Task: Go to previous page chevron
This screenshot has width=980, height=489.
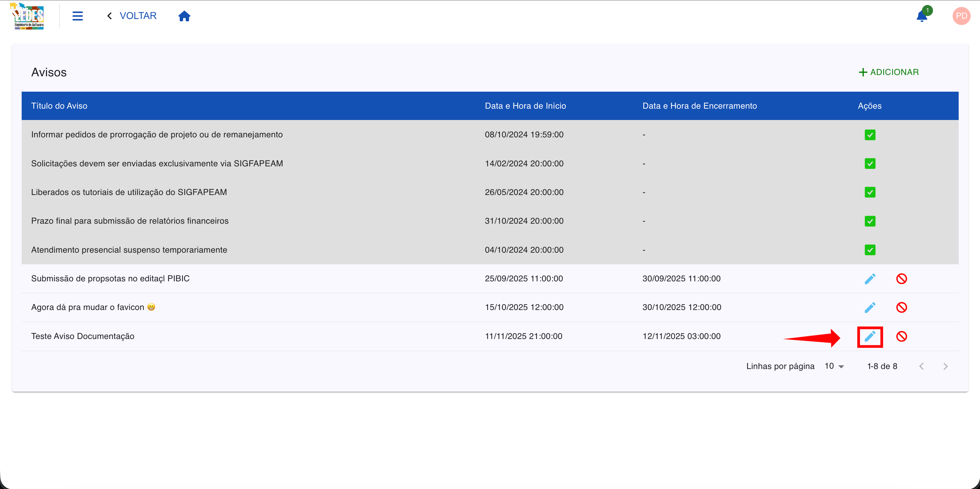Action: (x=921, y=366)
